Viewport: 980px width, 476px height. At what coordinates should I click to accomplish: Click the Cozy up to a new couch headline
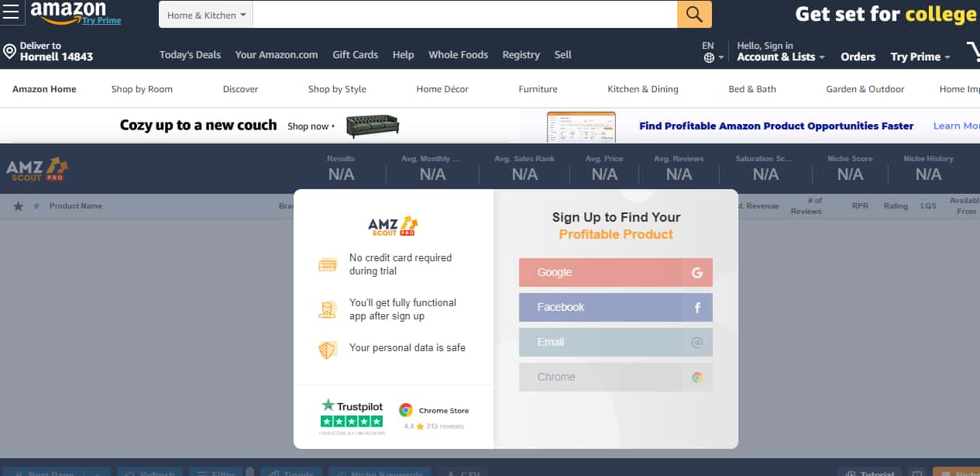click(198, 126)
